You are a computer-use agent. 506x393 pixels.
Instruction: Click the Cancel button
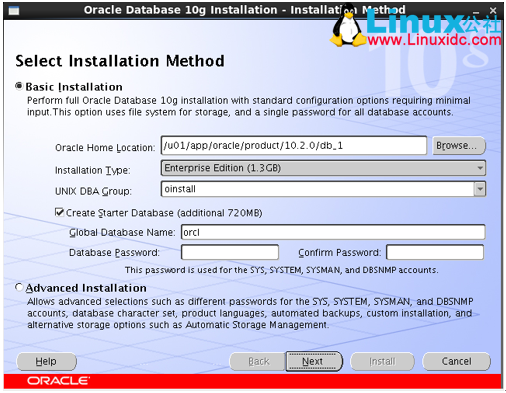click(x=456, y=361)
